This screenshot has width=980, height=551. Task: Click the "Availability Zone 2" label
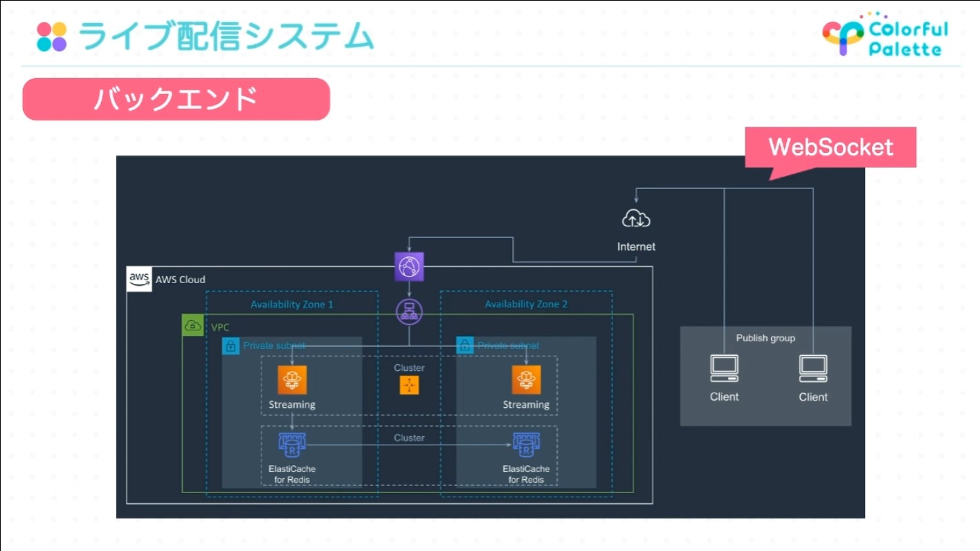526,305
